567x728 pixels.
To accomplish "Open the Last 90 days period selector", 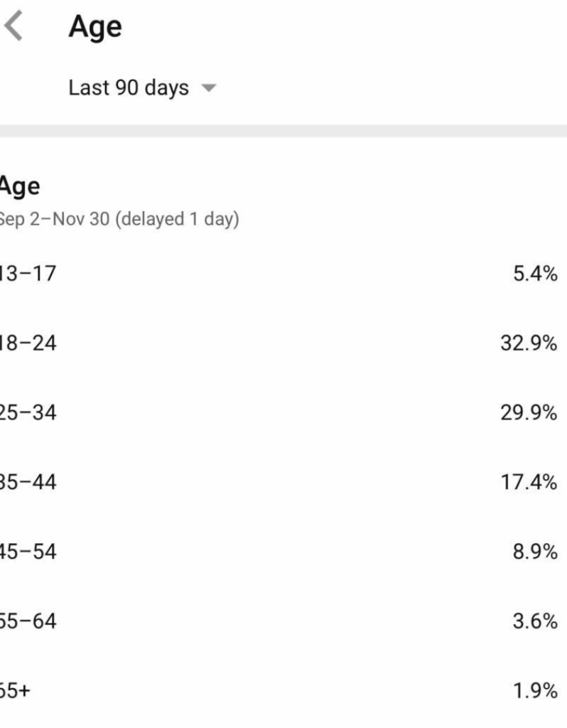I will 129,88.
